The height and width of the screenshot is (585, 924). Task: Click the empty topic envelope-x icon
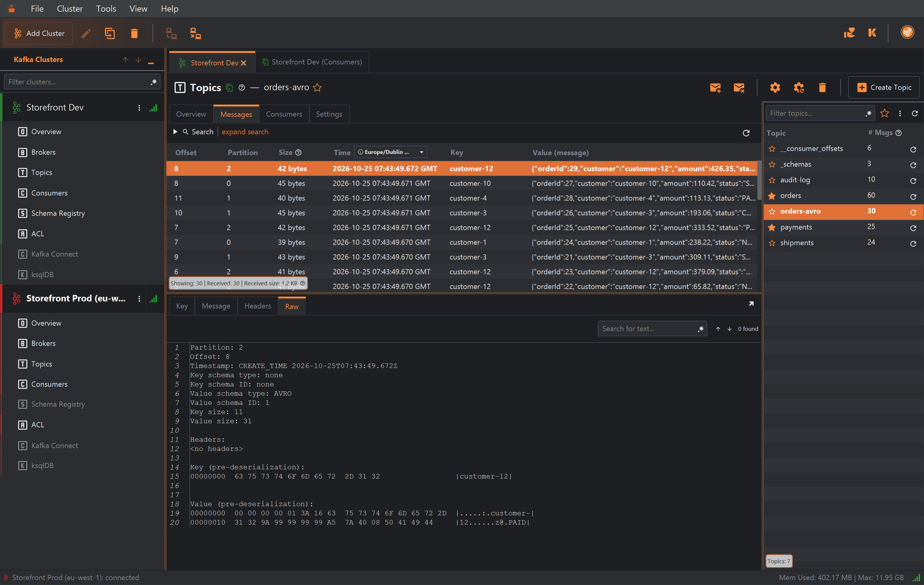[739, 87]
